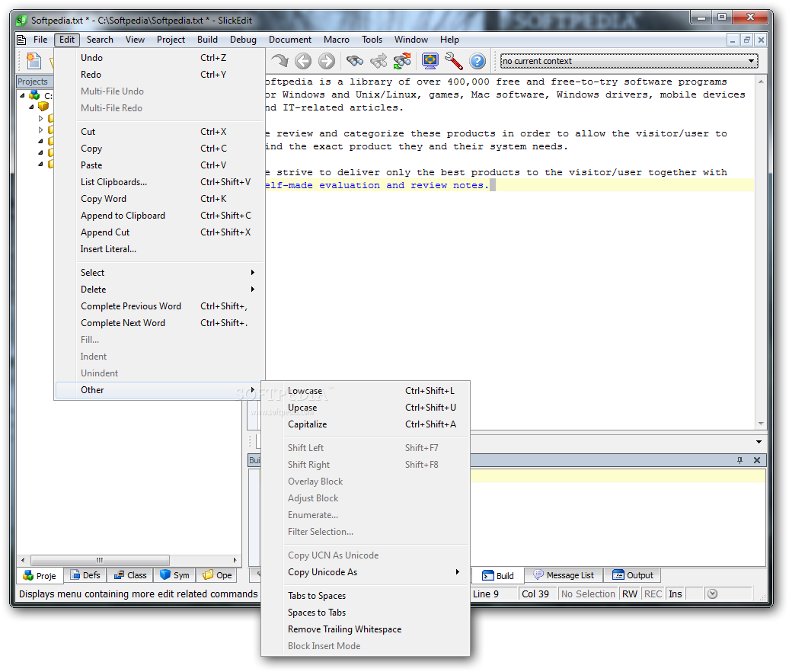The image size is (789, 672).
Task: Restore the document window via inner restore button
Action: (746, 40)
